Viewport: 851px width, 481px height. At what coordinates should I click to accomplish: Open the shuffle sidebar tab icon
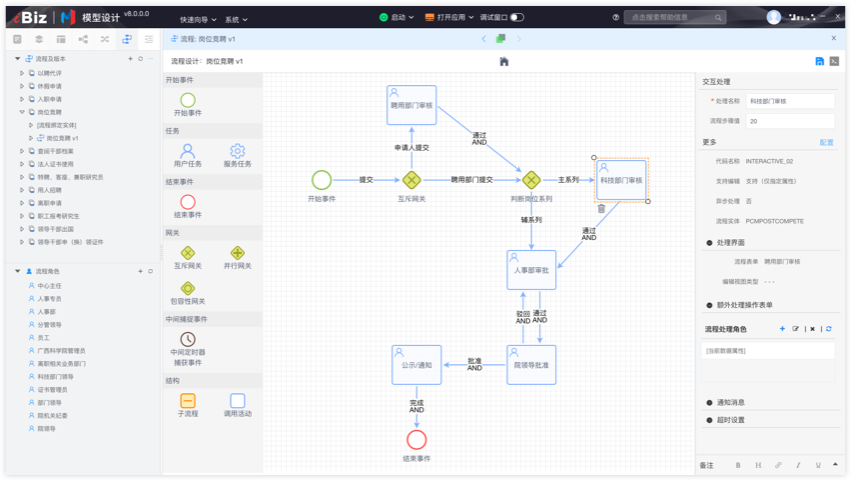point(105,39)
